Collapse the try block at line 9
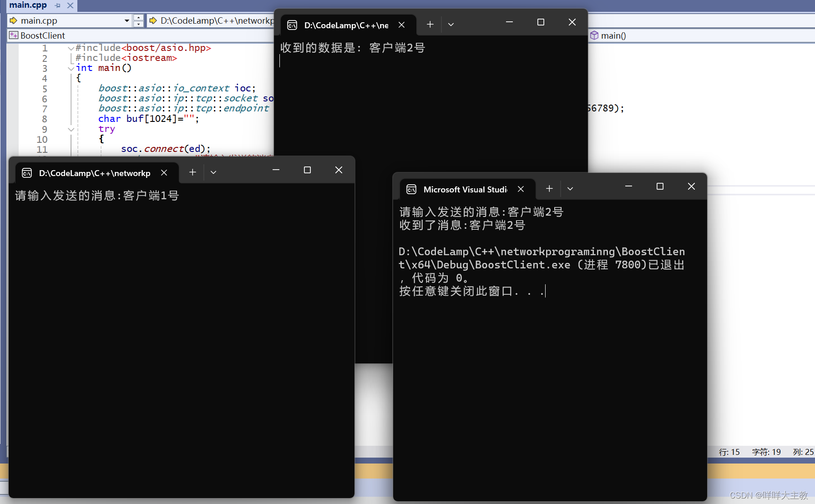 [71, 129]
